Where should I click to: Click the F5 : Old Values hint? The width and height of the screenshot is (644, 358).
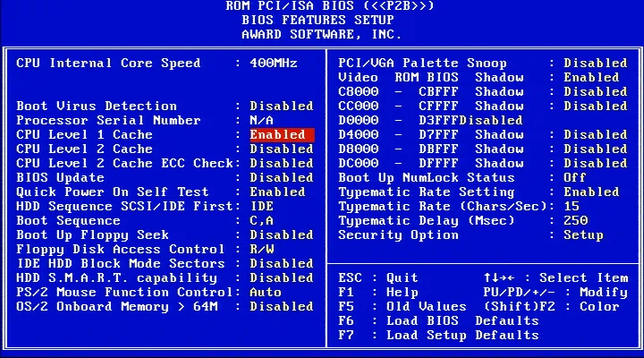[402, 307]
